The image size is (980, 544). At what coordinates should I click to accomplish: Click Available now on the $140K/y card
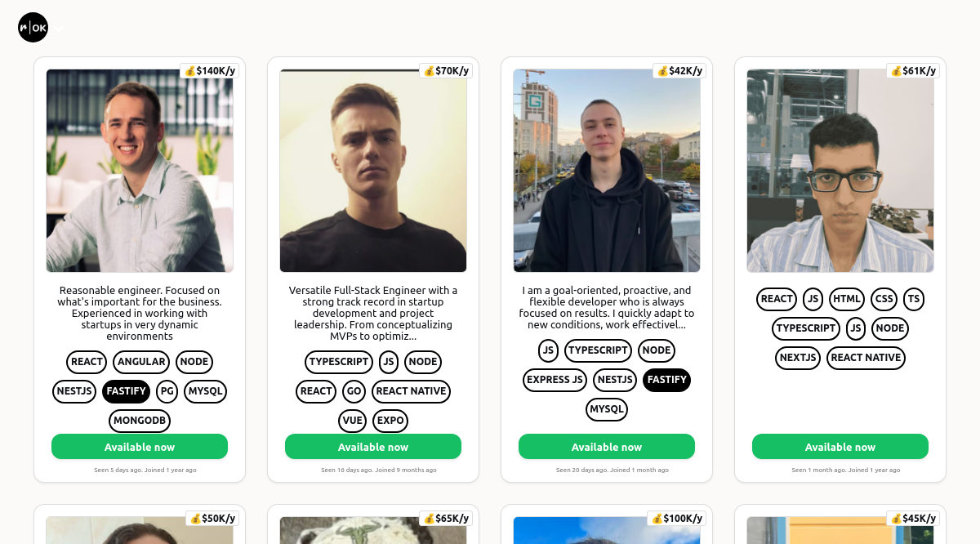pyautogui.click(x=140, y=447)
